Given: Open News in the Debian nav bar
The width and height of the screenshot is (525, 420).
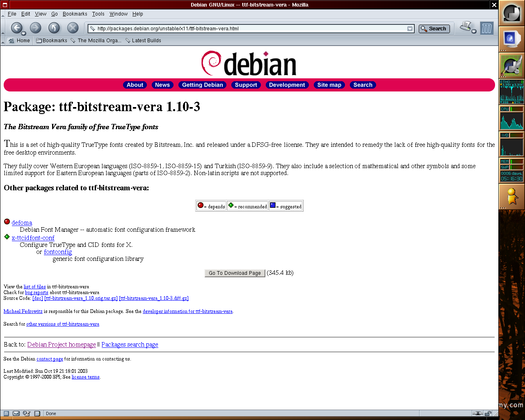Looking at the screenshot, I should coord(162,85).
